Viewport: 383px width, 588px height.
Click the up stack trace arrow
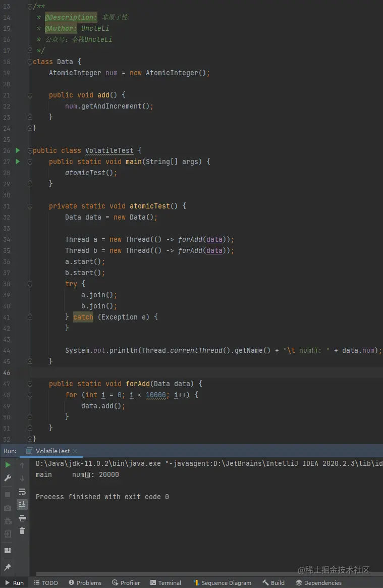[22, 465]
